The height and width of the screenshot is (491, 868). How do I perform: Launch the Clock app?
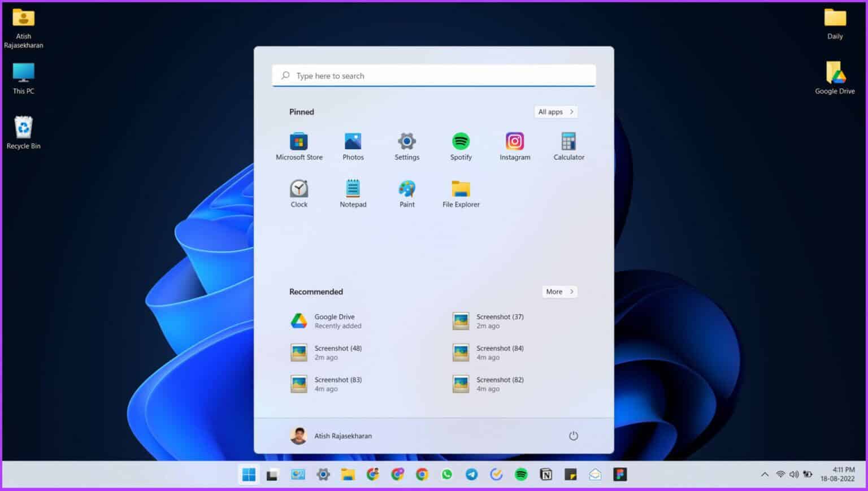tap(299, 194)
